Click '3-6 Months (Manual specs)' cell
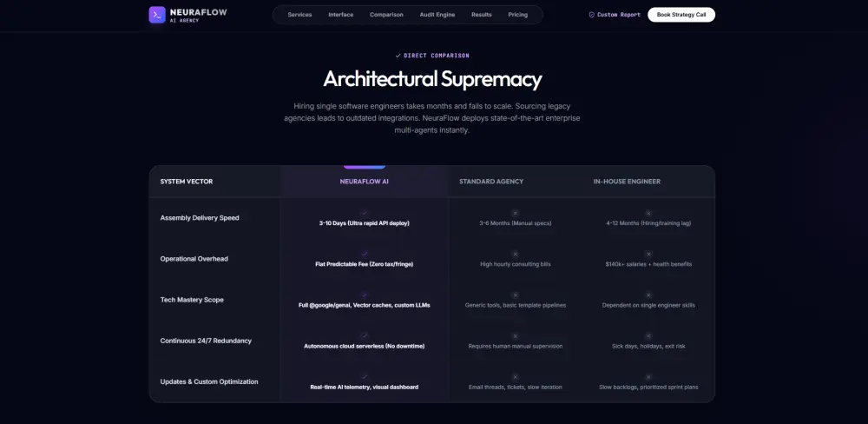 516,223
